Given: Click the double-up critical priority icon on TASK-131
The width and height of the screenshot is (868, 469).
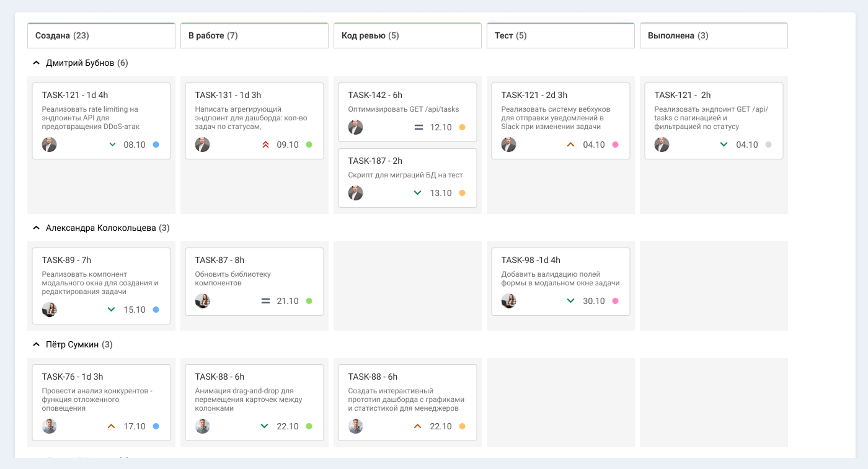Looking at the screenshot, I should click(265, 145).
